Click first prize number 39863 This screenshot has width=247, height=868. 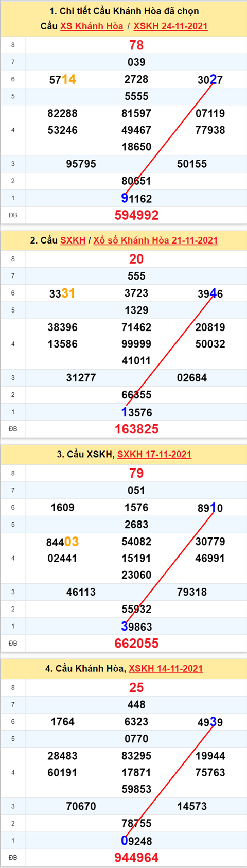pyautogui.click(x=136, y=627)
